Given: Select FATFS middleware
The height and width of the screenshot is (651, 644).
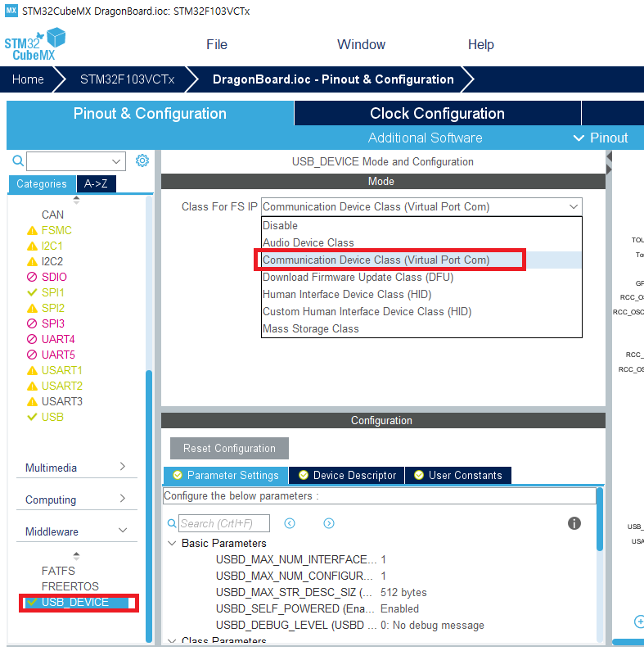Looking at the screenshot, I should 58,571.
